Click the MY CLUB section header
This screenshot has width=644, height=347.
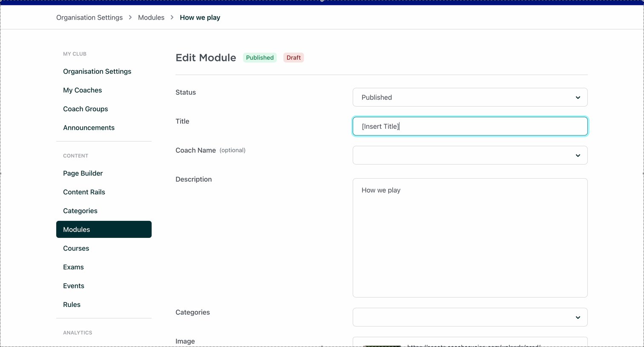pos(75,54)
